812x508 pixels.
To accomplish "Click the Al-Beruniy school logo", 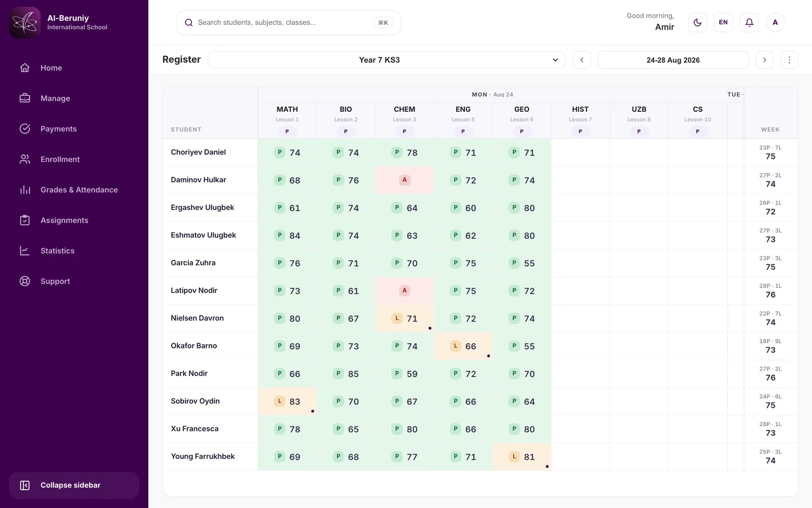I will coord(25,23).
